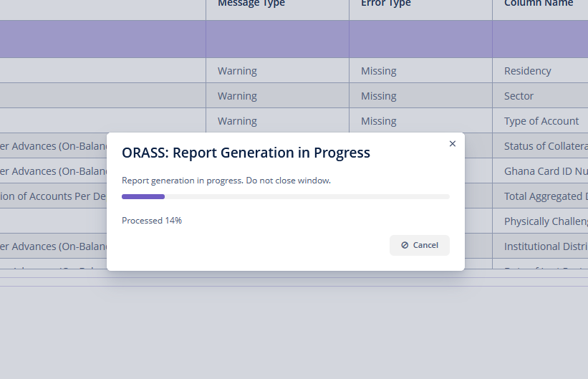Select Missing cell in Residency row
This screenshot has width=588, height=379.
pos(420,70)
